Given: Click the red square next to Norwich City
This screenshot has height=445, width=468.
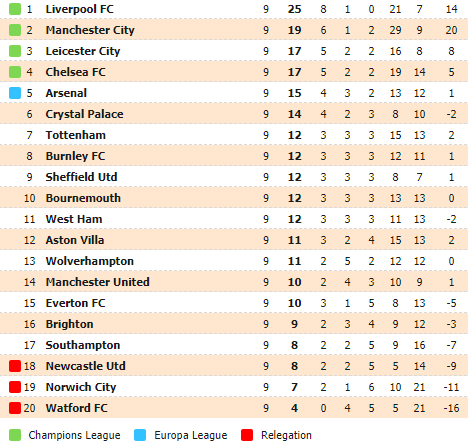Looking at the screenshot, I should click(15, 387).
